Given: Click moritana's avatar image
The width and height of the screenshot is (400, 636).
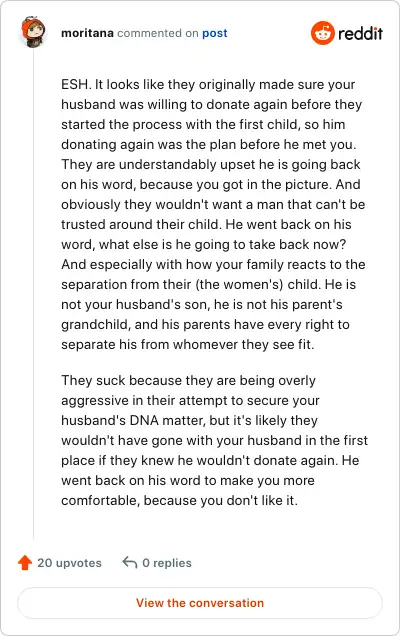Looking at the screenshot, I should [33, 32].
